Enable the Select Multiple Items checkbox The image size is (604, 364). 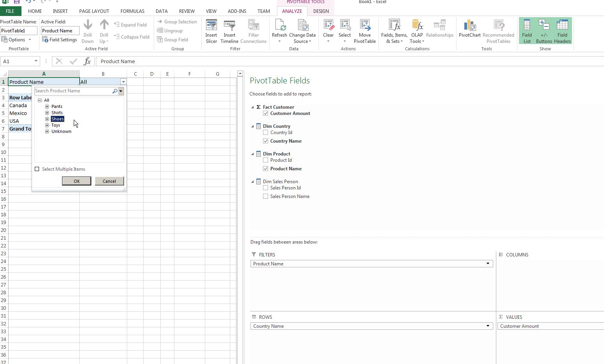37,169
